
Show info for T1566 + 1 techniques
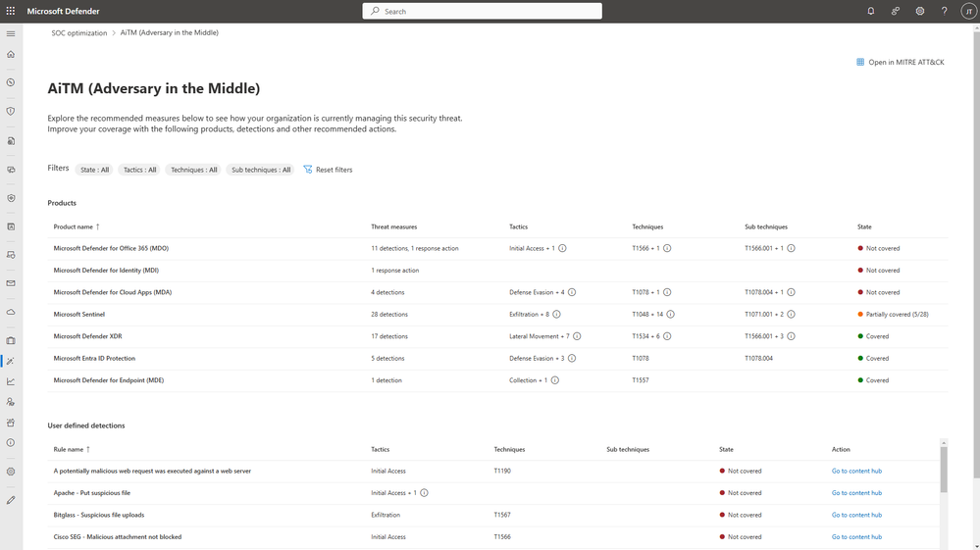click(667, 248)
